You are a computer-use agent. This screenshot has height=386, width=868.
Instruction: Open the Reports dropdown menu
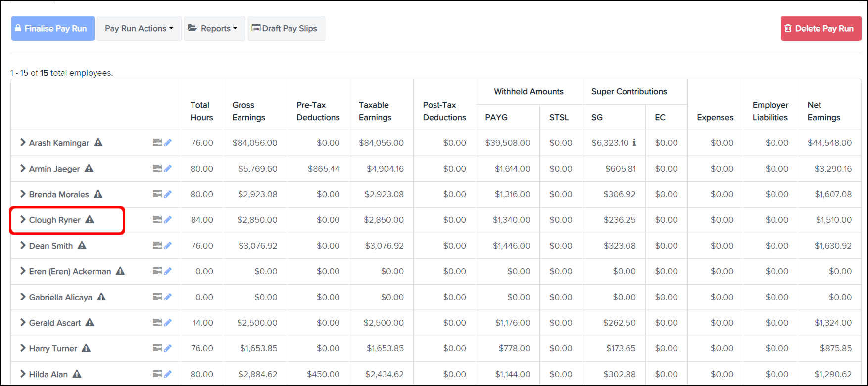pyautogui.click(x=214, y=28)
